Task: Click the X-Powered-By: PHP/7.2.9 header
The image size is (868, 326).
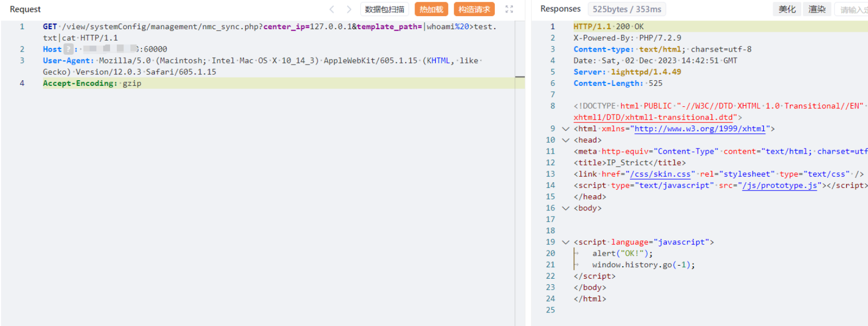Action: click(627, 38)
